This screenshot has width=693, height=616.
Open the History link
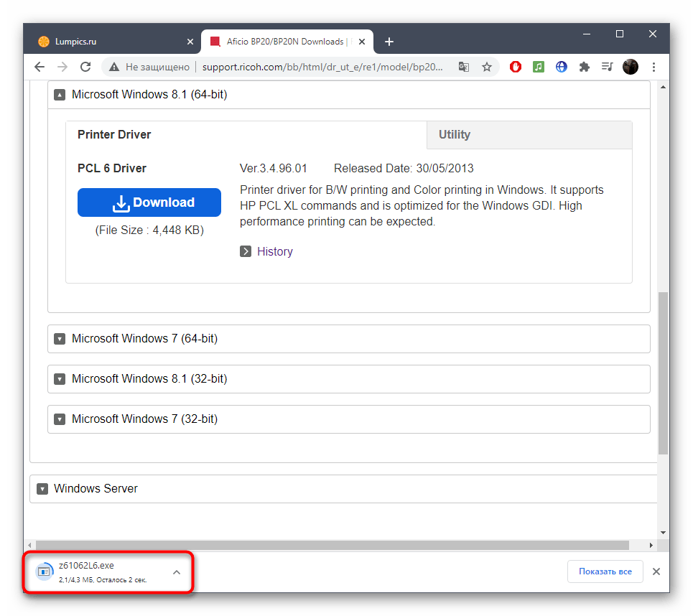pyautogui.click(x=275, y=251)
